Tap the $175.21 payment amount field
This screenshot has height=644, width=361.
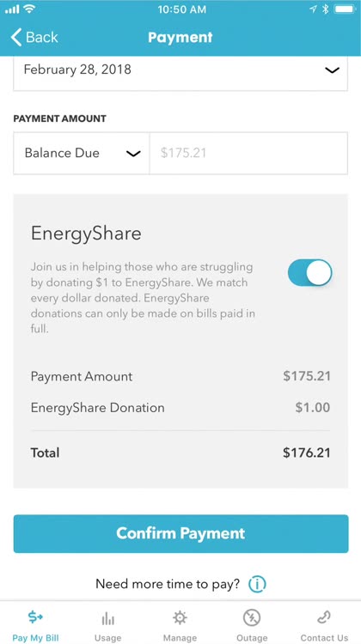(x=248, y=153)
